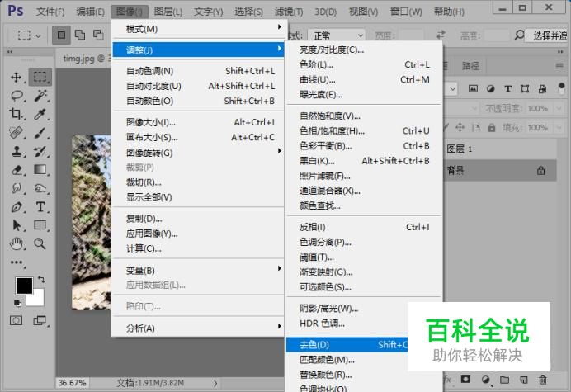Choose 色相/饱和度(H)... adjustment
Screen dimensions: 571x392
point(365,130)
